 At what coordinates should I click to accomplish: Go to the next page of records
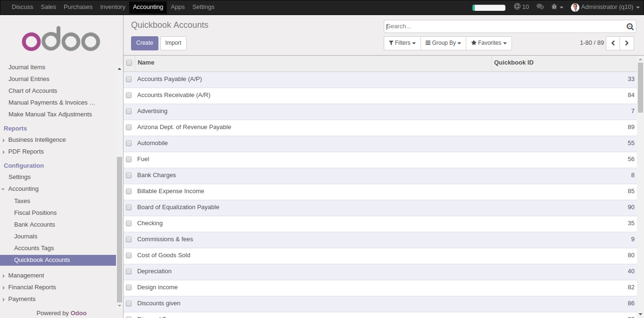click(627, 43)
